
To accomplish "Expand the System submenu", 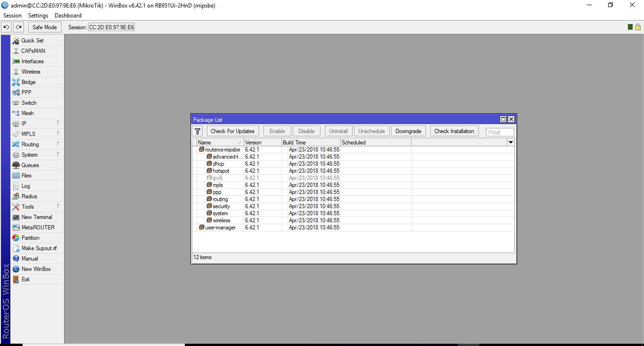I will [37, 155].
